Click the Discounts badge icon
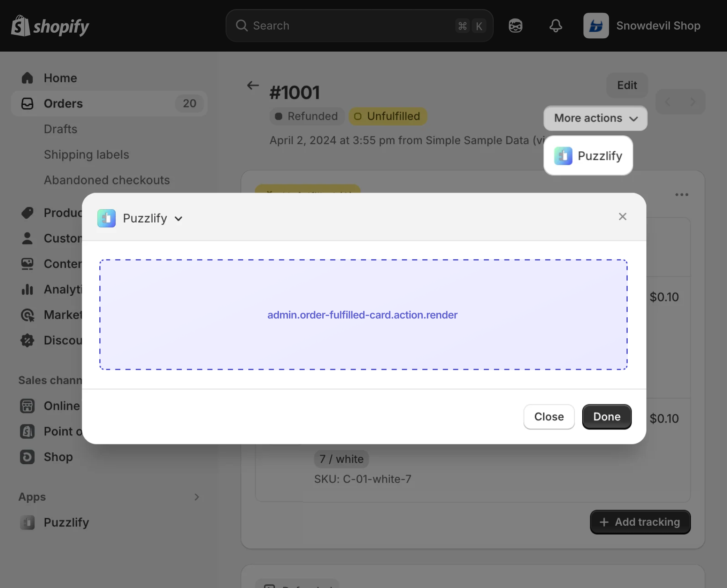The height and width of the screenshot is (588, 727). coord(27,340)
